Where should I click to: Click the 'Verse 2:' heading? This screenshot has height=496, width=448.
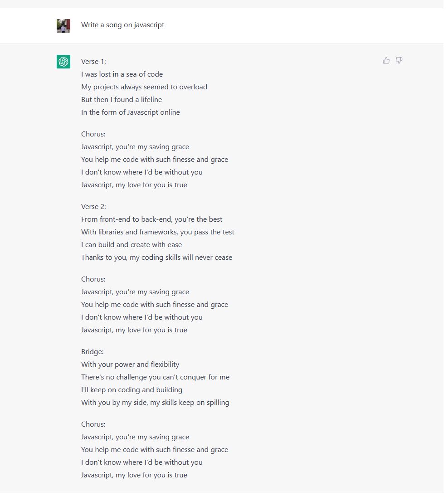[x=95, y=209]
